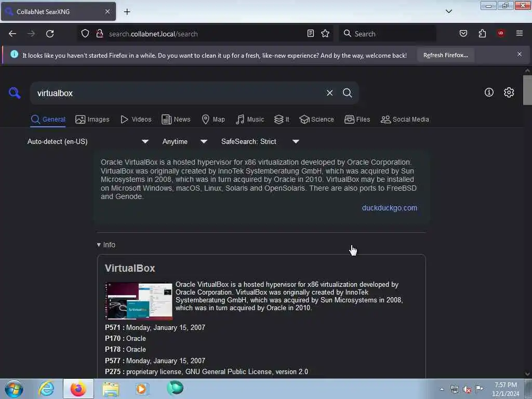Open the SafeSearch Strict dropdown
Screen dimensions: 532x399
click(260, 141)
